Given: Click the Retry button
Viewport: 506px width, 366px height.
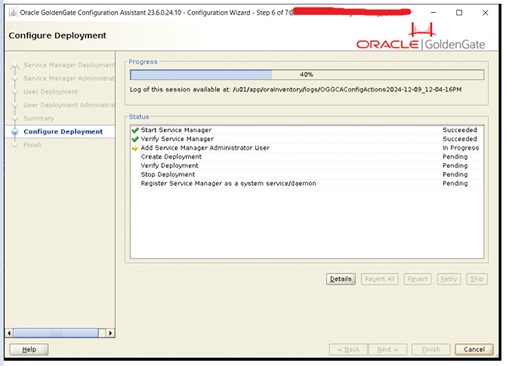Looking at the screenshot, I should (449, 279).
